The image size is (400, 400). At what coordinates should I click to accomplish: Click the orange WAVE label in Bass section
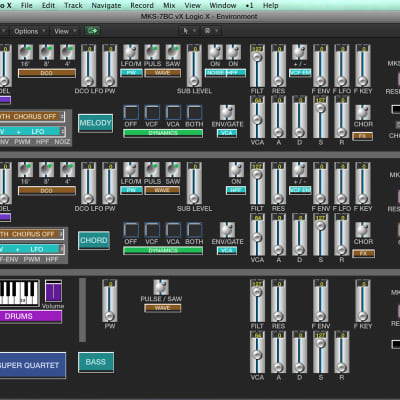[162, 308]
